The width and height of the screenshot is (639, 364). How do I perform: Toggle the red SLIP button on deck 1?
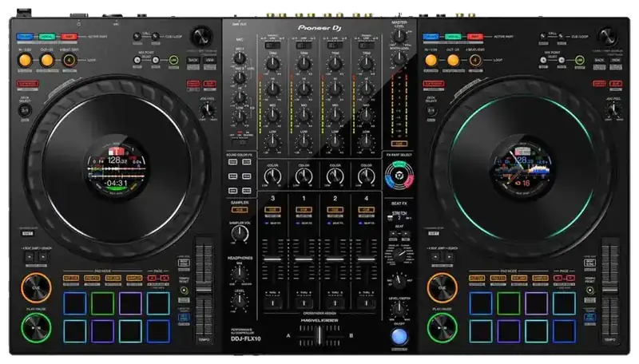click(210, 84)
